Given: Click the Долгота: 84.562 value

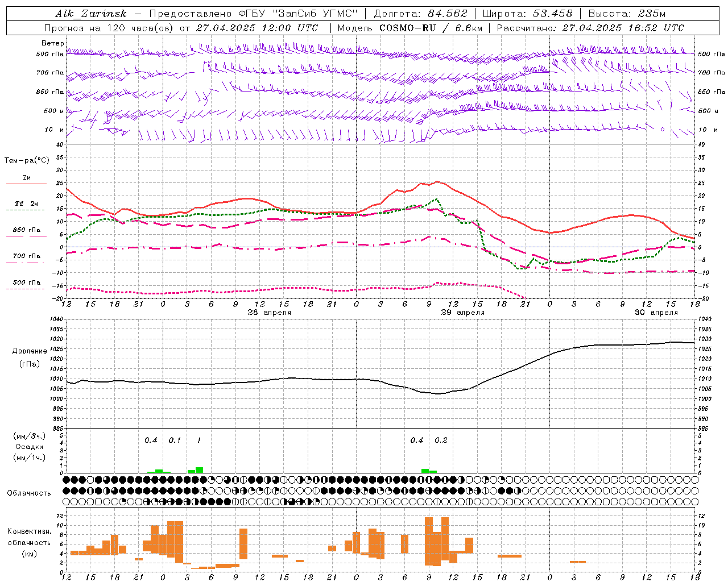Looking at the screenshot, I should click(420, 14).
